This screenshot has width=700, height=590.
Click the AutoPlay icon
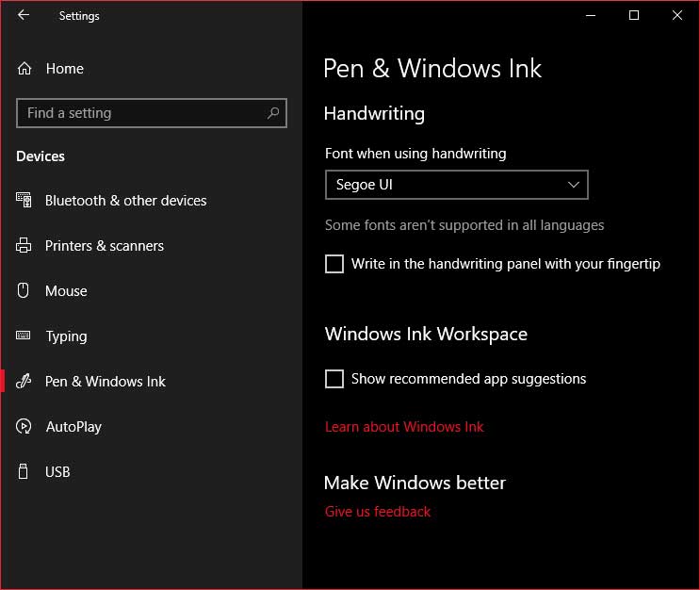(24, 426)
